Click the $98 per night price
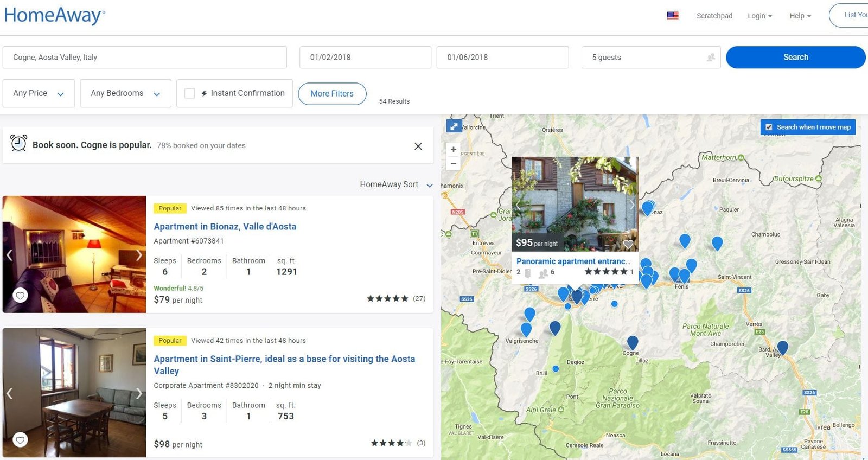 [178, 444]
